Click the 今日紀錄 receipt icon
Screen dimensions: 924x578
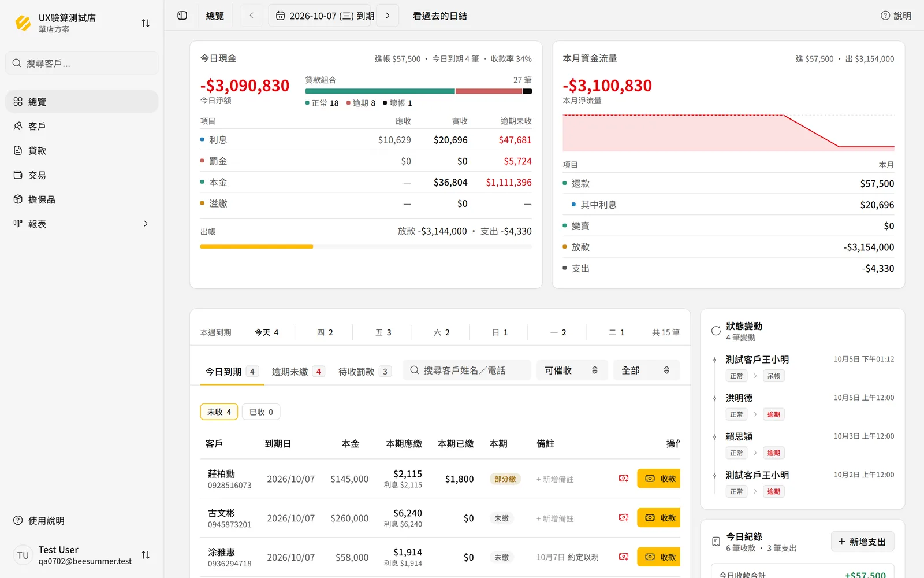tap(716, 542)
